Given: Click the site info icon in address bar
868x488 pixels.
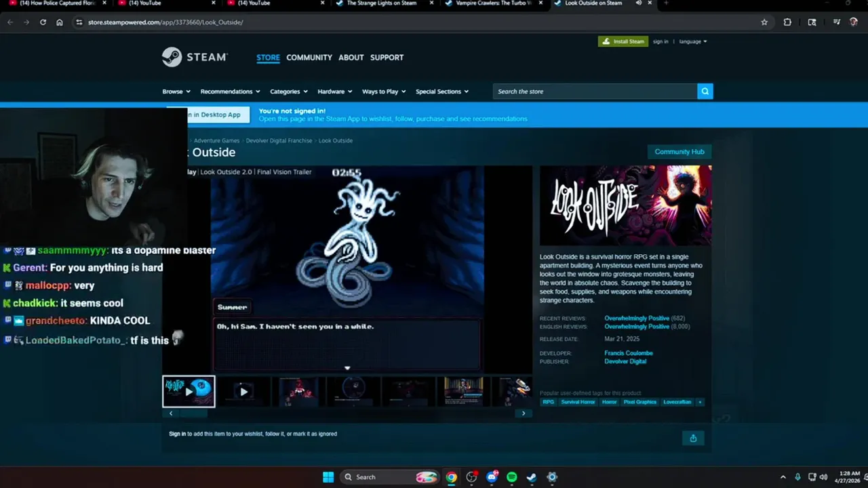Looking at the screenshot, I should coord(79,22).
